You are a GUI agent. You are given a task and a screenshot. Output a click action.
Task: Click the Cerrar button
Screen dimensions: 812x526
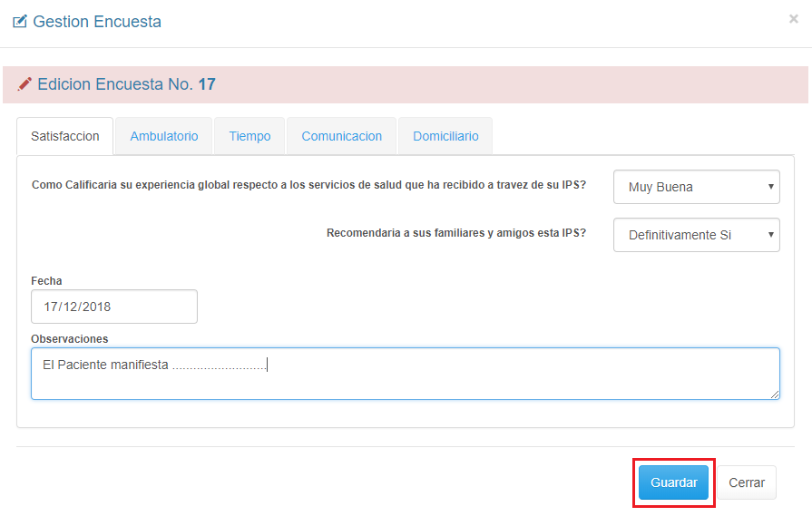point(747,482)
